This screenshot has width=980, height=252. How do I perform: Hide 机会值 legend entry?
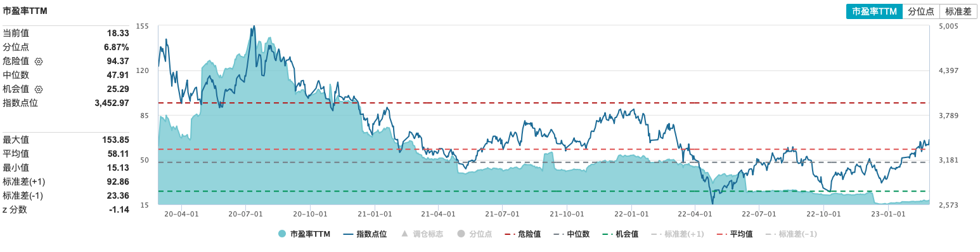(x=621, y=234)
